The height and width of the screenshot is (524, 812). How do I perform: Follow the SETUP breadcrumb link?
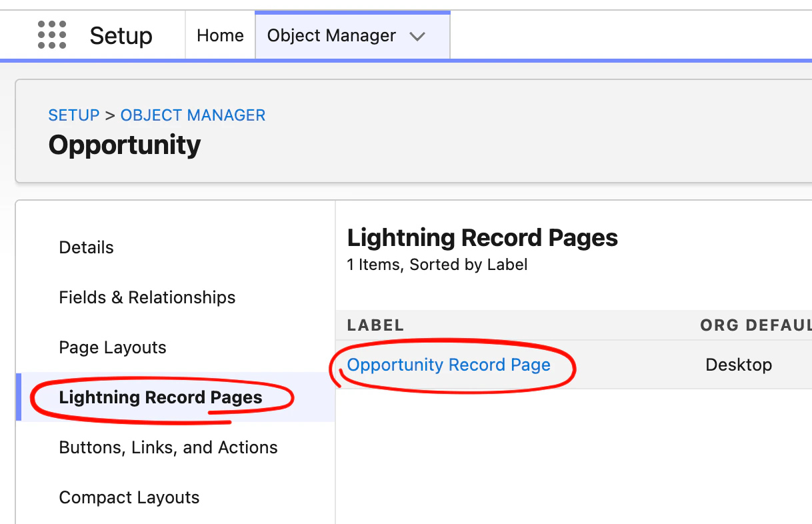[x=74, y=115]
